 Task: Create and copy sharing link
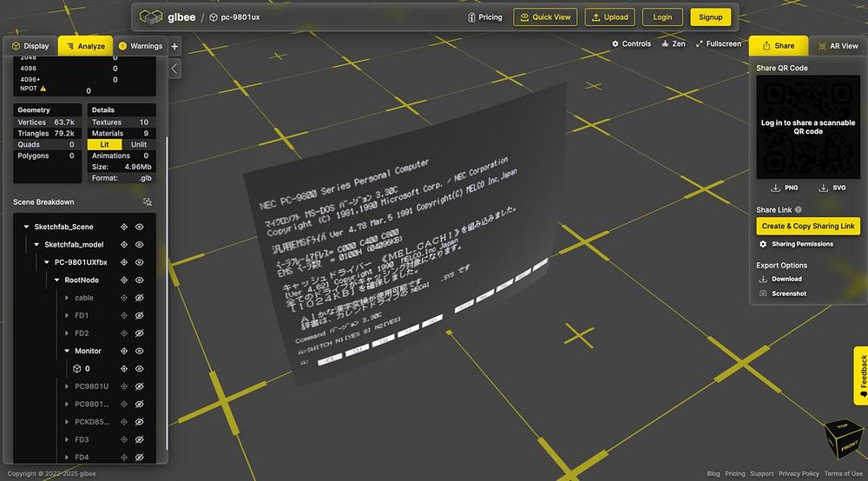[808, 226]
